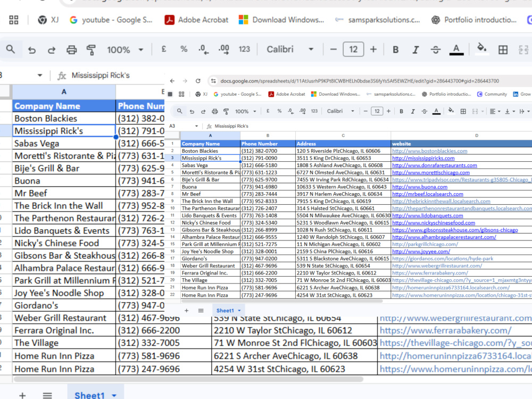The width and height of the screenshot is (532, 399).
Task: Open the large Calibri font dropdown
Action: click(290, 49)
